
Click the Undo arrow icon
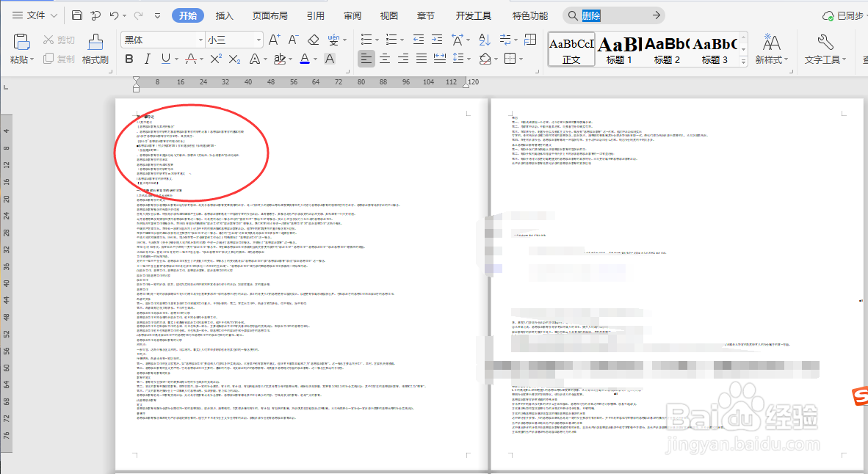[114, 15]
